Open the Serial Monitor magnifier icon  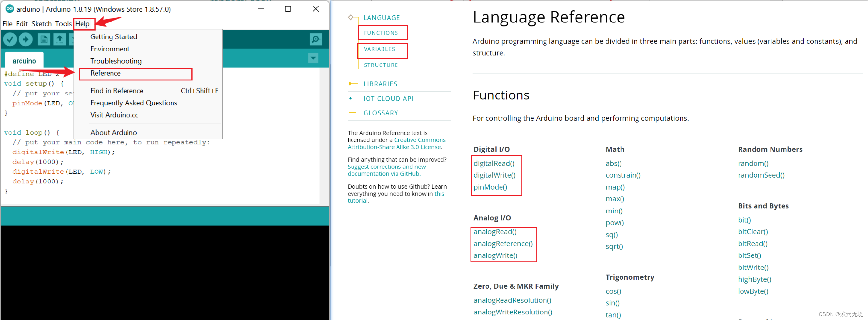[316, 39]
